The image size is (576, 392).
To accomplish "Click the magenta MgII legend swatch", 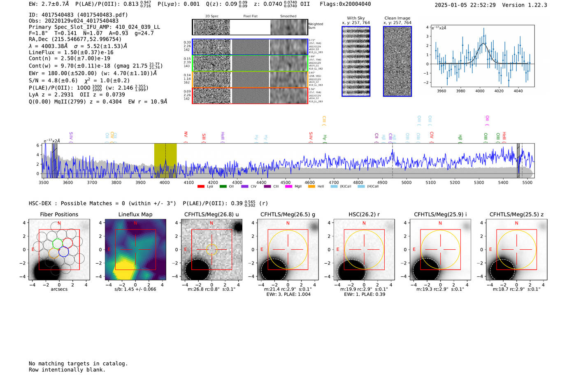I will point(288,187).
